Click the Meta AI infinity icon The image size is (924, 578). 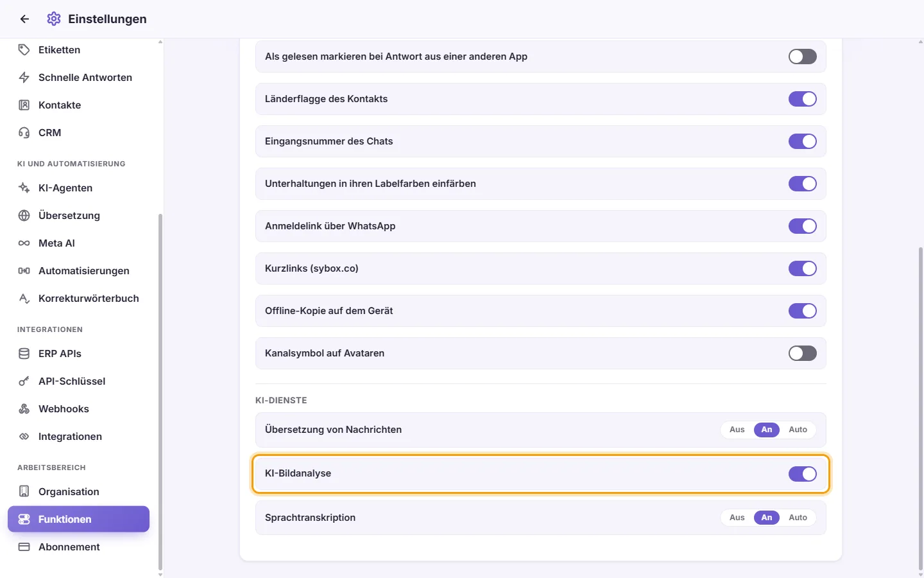[x=24, y=243]
